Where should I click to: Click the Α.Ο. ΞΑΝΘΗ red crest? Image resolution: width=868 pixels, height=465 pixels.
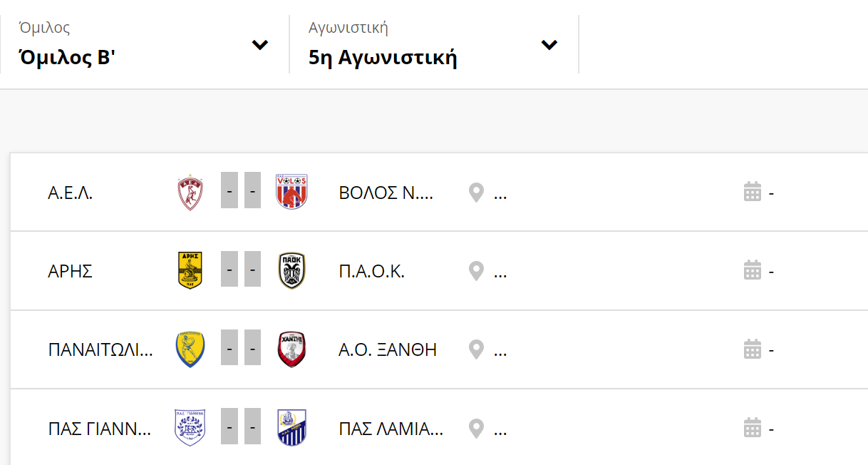pos(291,349)
